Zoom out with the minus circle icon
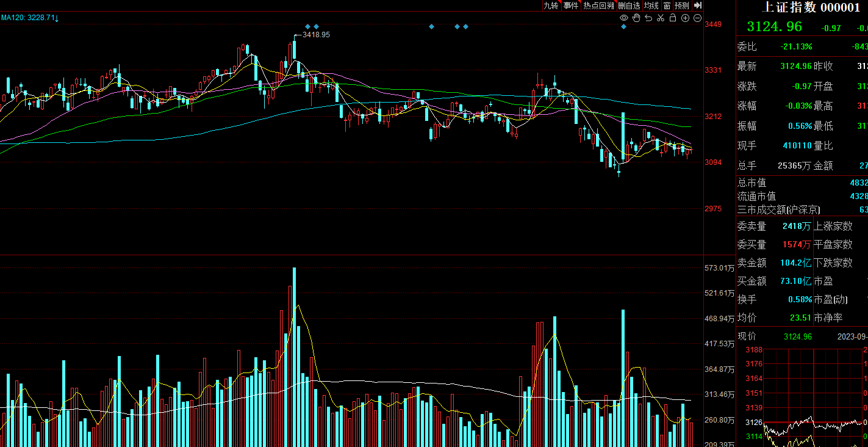The height and width of the screenshot is (447, 868). [x=697, y=18]
